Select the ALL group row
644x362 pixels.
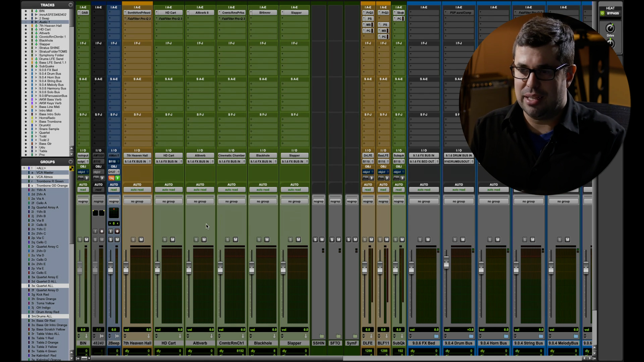pyautogui.click(x=45, y=168)
